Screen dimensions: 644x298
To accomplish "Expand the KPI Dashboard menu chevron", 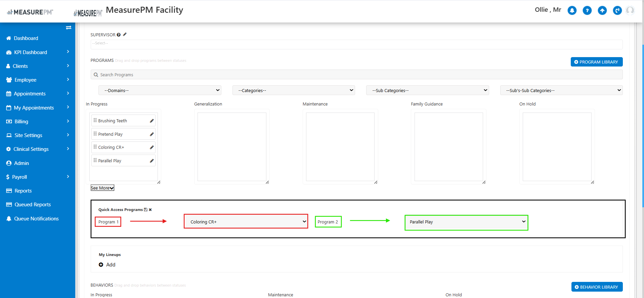I will tap(68, 52).
